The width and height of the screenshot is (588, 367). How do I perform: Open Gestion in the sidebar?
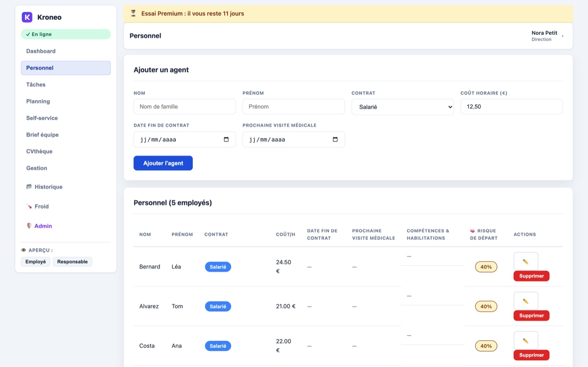pos(66,168)
